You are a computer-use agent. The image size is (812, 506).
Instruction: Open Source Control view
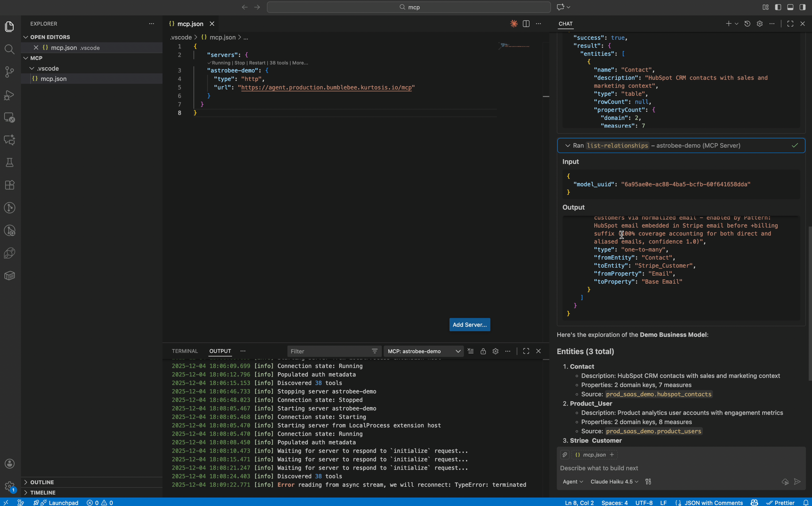point(9,72)
